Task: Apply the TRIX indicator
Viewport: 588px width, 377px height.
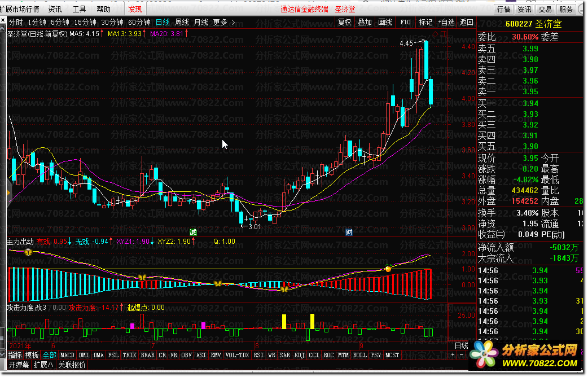Action: click(129, 355)
